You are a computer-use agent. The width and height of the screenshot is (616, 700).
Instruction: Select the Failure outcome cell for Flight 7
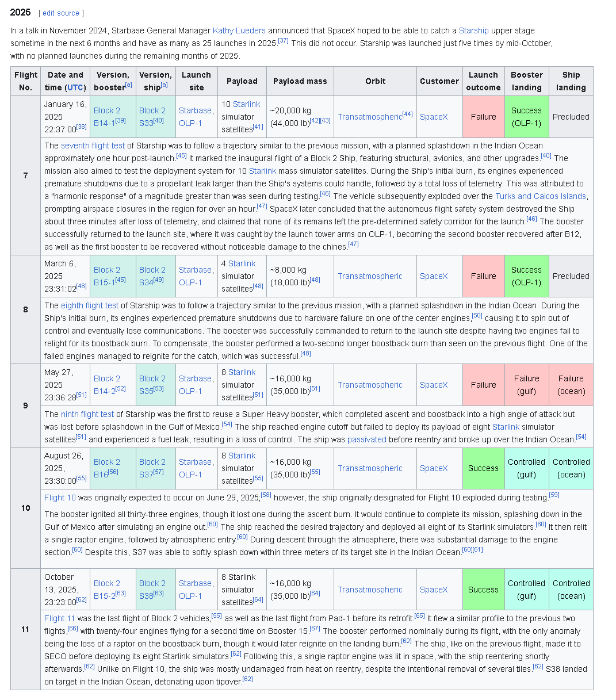[x=483, y=117]
